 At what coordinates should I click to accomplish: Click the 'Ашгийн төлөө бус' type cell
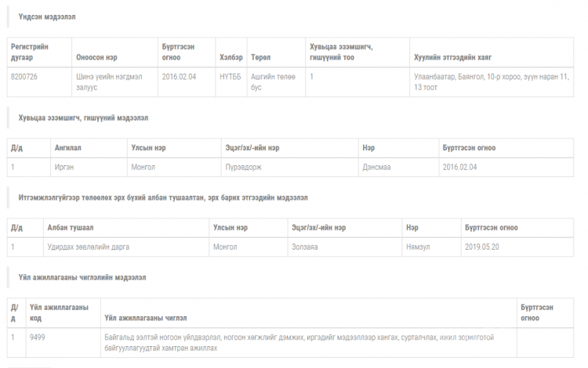coord(276,82)
